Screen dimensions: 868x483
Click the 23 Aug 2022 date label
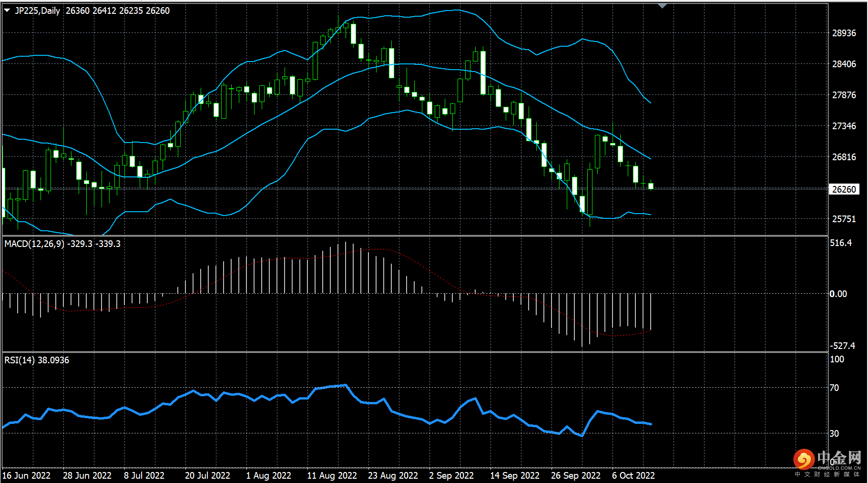[393, 475]
